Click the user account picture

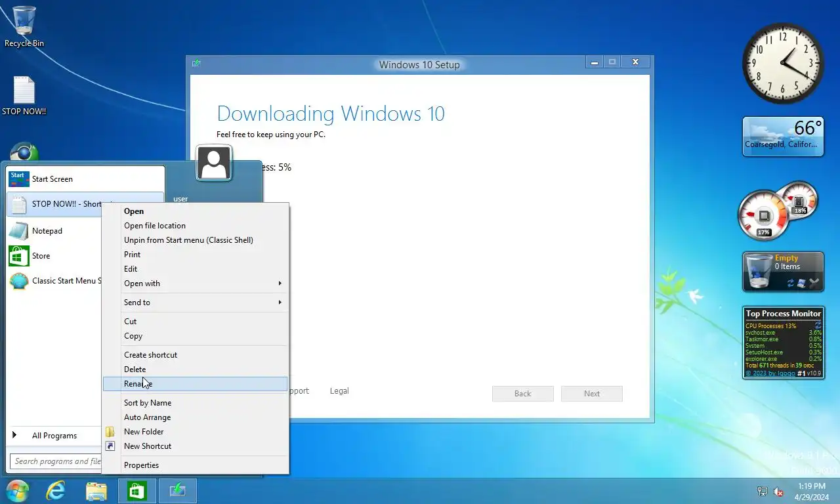(x=214, y=163)
